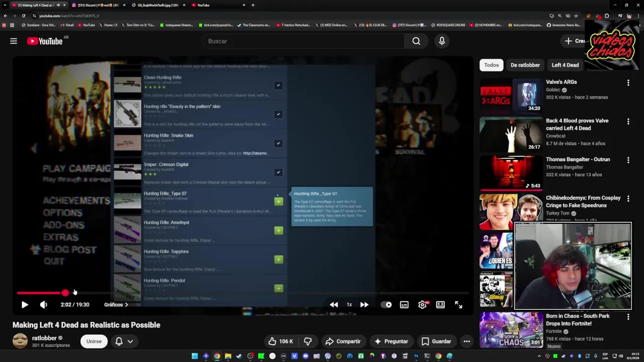The image size is (644, 362).
Task: Open Back 4 Blood proves Valve title
Action: tap(577, 124)
